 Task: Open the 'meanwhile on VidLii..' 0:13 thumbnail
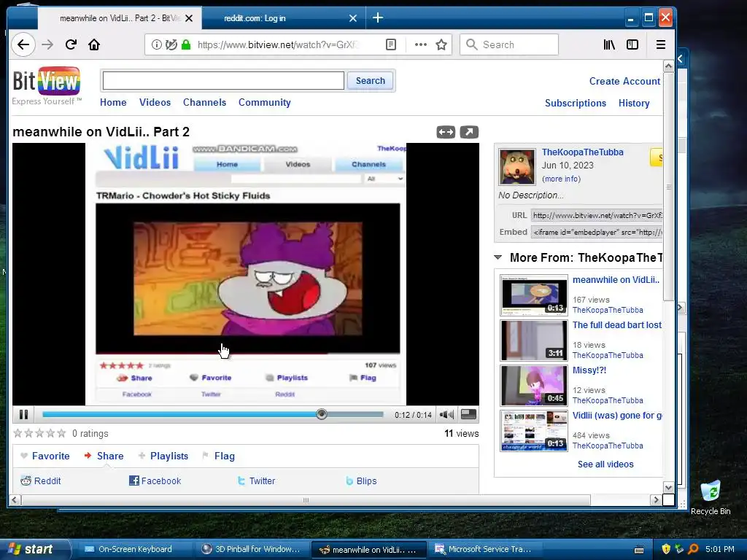pos(533,295)
